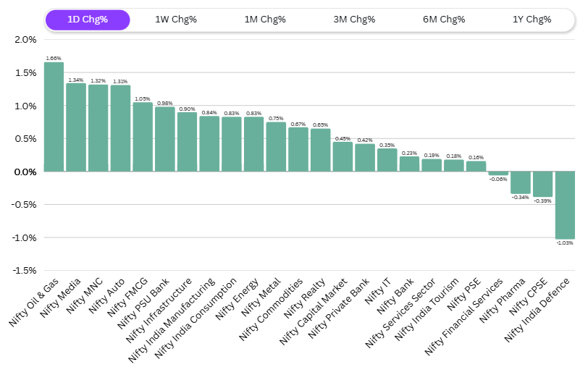588x375 pixels.
Task: Click the Nifty Capital Market bar at 0.45%
Action: [343, 157]
